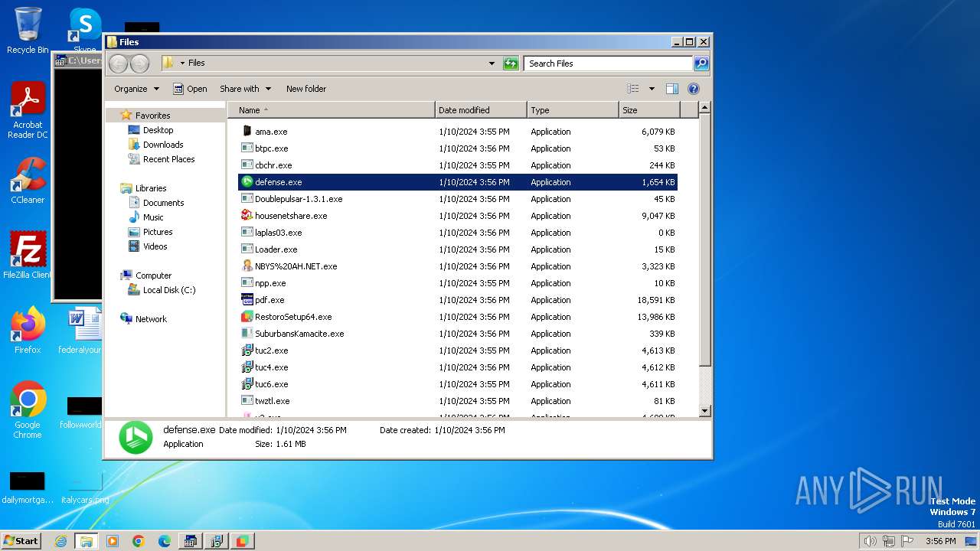Click the New folder button

pyautogui.click(x=306, y=89)
